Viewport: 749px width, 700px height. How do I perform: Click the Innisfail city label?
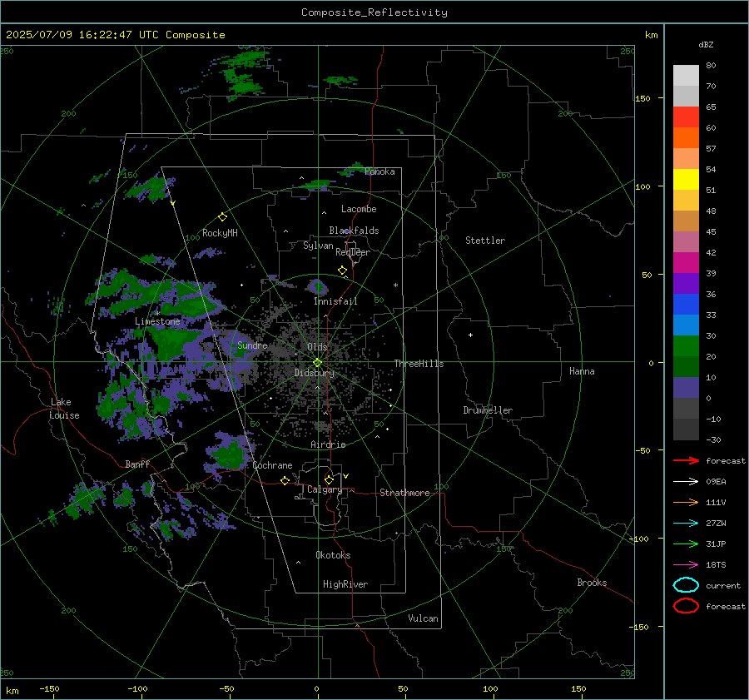tap(335, 301)
